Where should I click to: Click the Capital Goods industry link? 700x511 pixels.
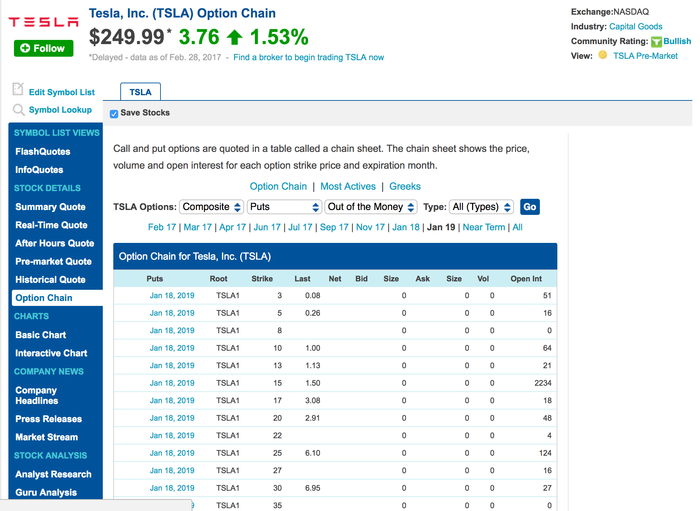coord(636,26)
